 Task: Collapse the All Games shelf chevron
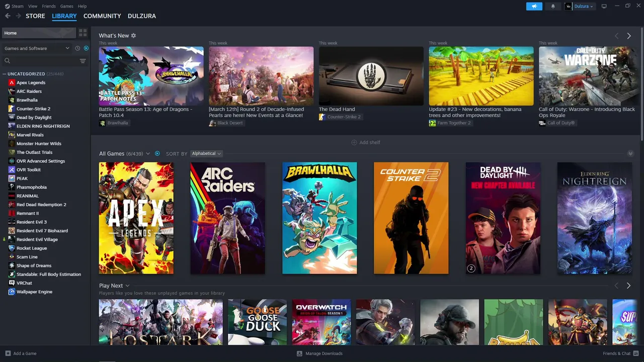coord(630,153)
